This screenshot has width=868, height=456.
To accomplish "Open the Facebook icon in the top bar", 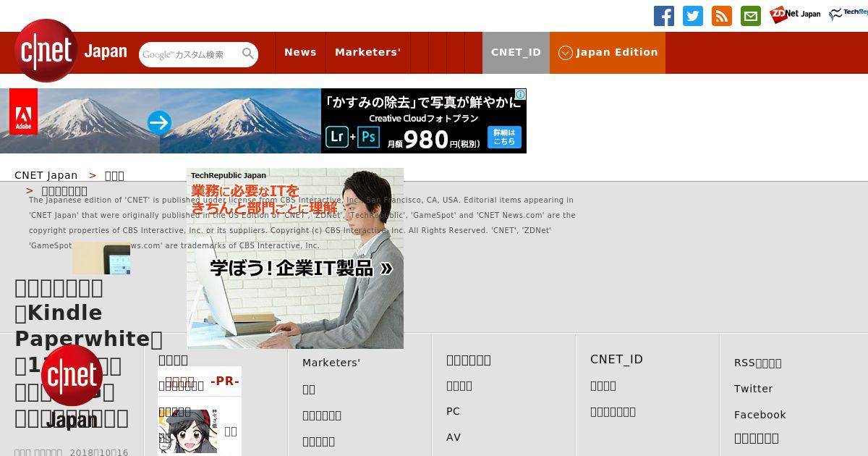I will (664, 16).
